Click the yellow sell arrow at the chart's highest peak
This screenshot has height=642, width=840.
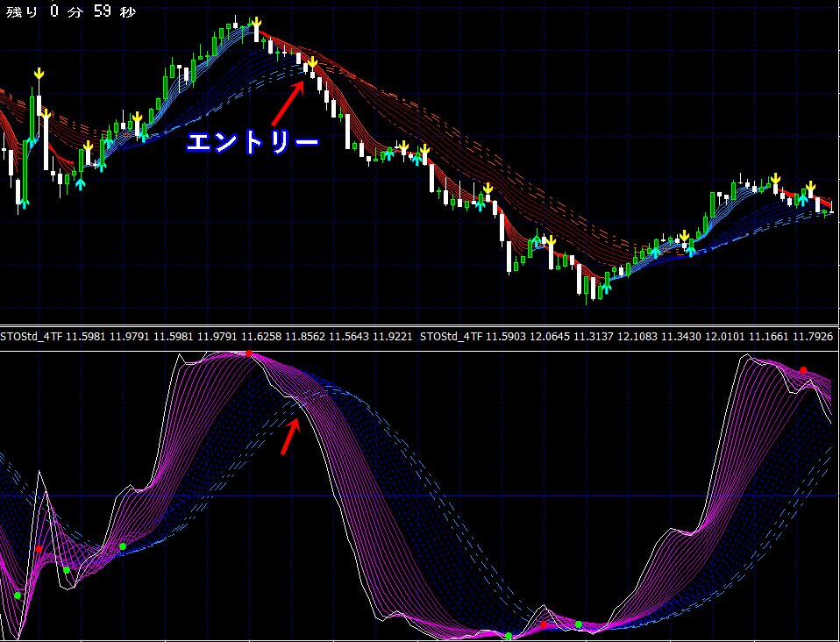pyautogui.click(x=255, y=23)
